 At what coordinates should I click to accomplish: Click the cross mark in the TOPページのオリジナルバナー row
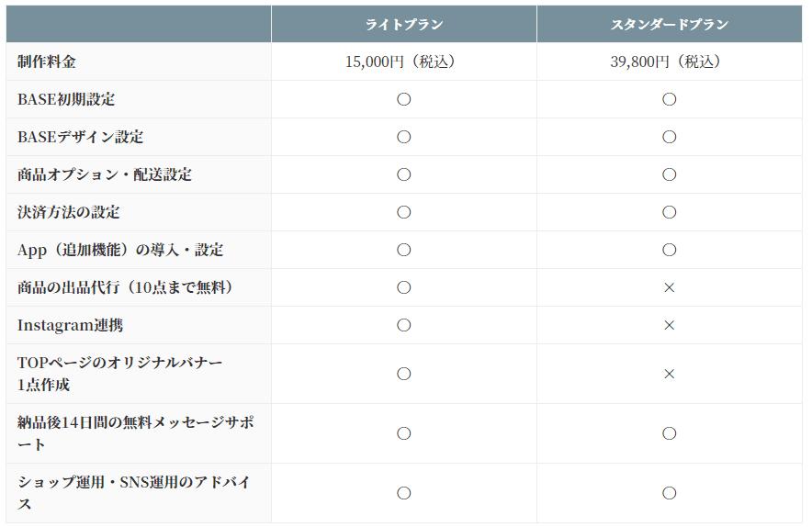(x=669, y=374)
